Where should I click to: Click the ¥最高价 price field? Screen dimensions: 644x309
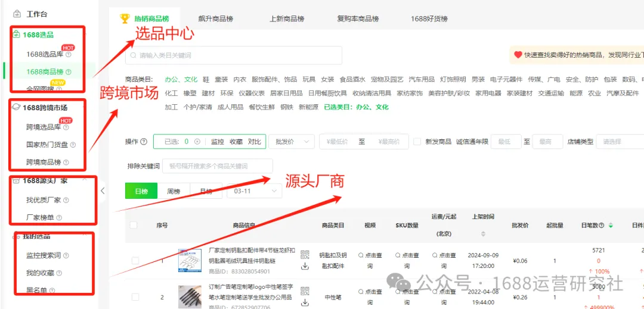389,142
